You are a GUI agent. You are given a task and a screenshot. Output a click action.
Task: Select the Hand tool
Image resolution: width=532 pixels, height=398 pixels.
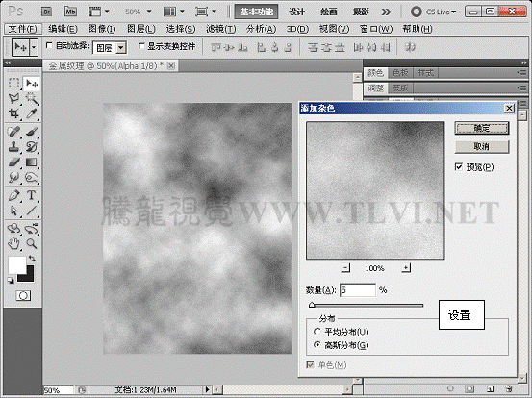pos(13,243)
